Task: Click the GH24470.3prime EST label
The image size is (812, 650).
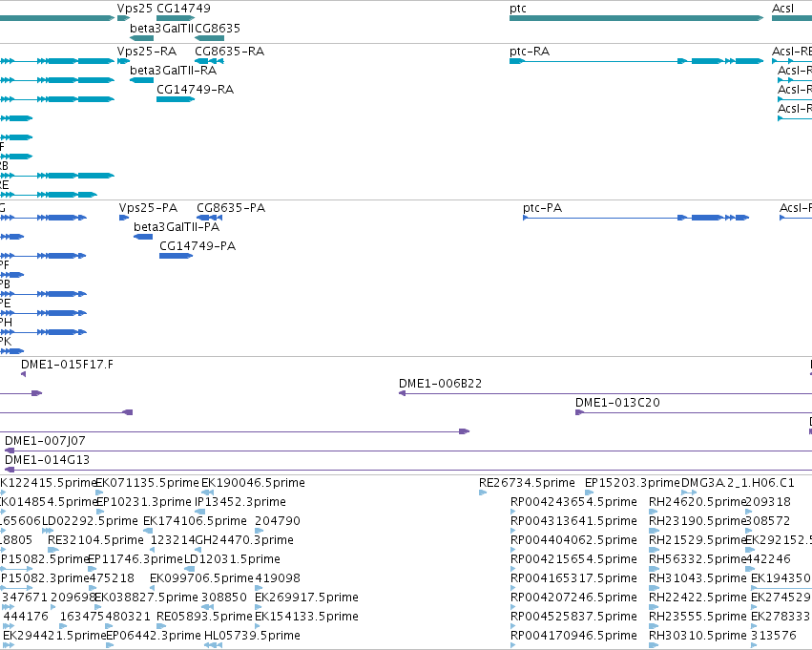Action: [244, 540]
